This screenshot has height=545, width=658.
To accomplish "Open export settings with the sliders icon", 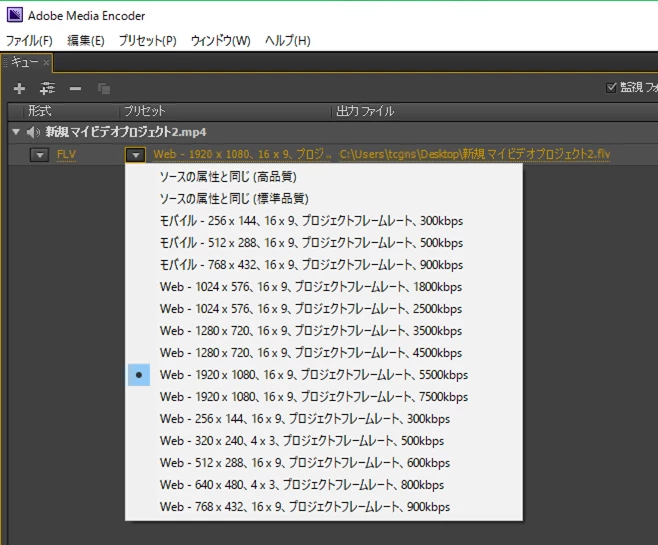I will click(x=47, y=89).
